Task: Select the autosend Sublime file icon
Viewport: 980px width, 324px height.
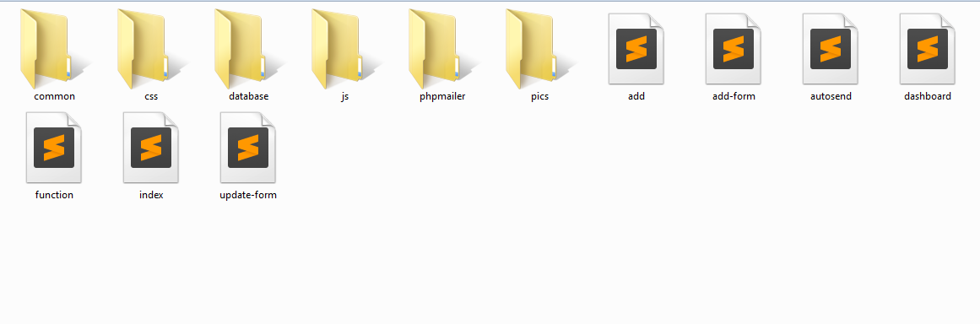Action: (831, 49)
